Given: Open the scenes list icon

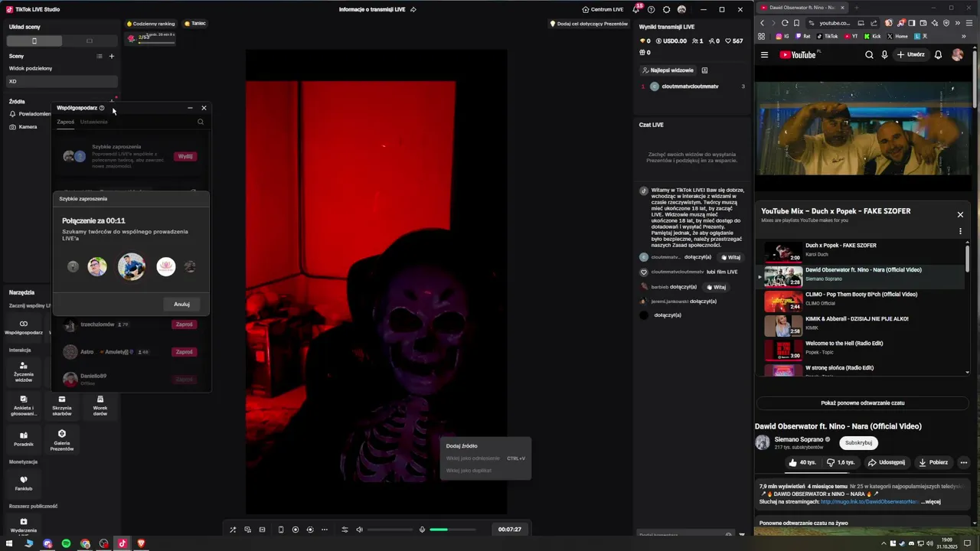Looking at the screenshot, I should click(x=99, y=56).
